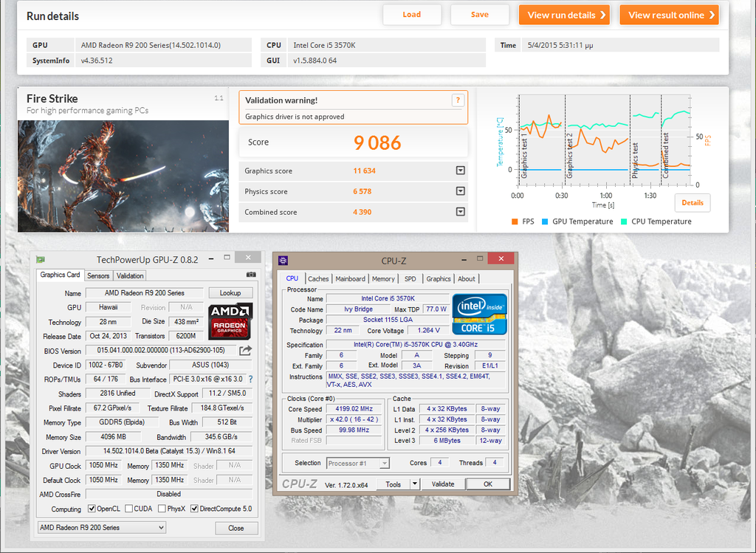The height and width of the screenshot is (553, 756).
Task: Toggle the CUDA checkbox
Action: click(128, 509)
